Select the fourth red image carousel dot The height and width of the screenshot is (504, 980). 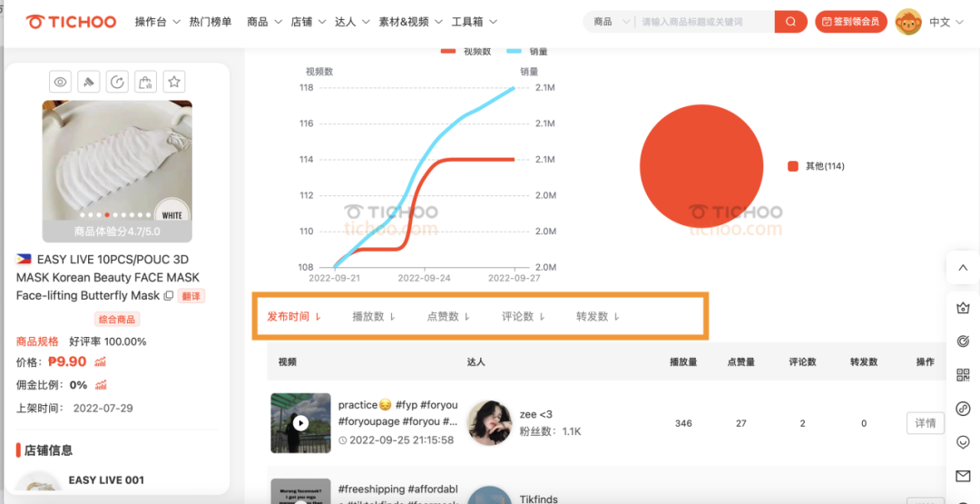(x=107, y=215)
